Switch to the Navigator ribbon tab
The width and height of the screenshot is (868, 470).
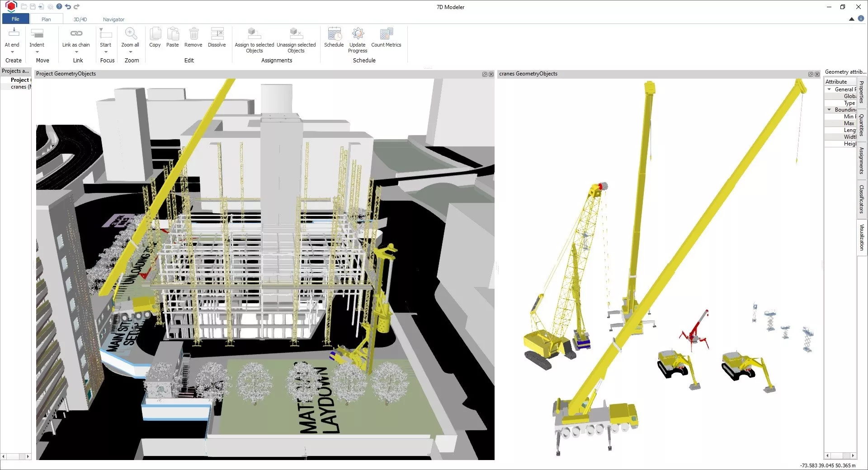[x=113, y=19]
